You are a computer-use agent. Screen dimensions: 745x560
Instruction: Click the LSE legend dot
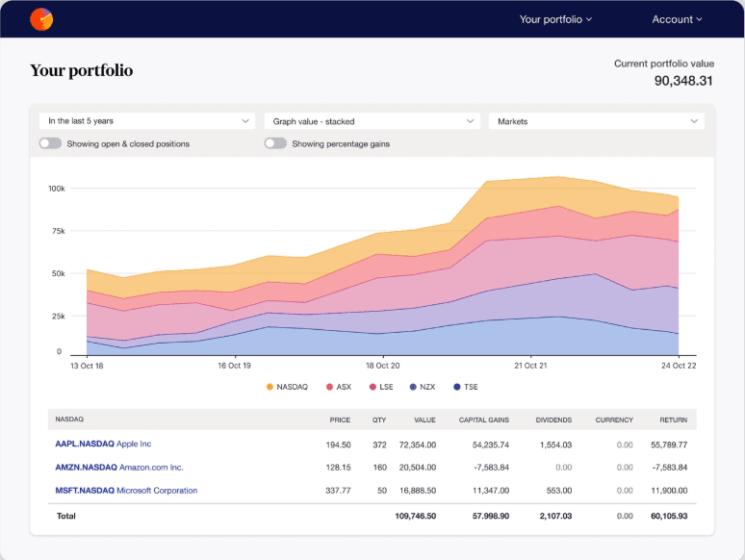coord(372,387)
